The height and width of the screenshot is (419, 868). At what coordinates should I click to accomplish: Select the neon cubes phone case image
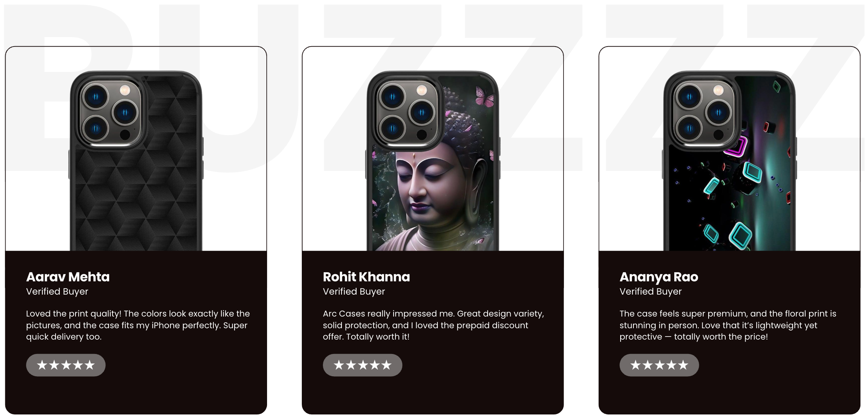pyautogui.click(x=730, y=161)
